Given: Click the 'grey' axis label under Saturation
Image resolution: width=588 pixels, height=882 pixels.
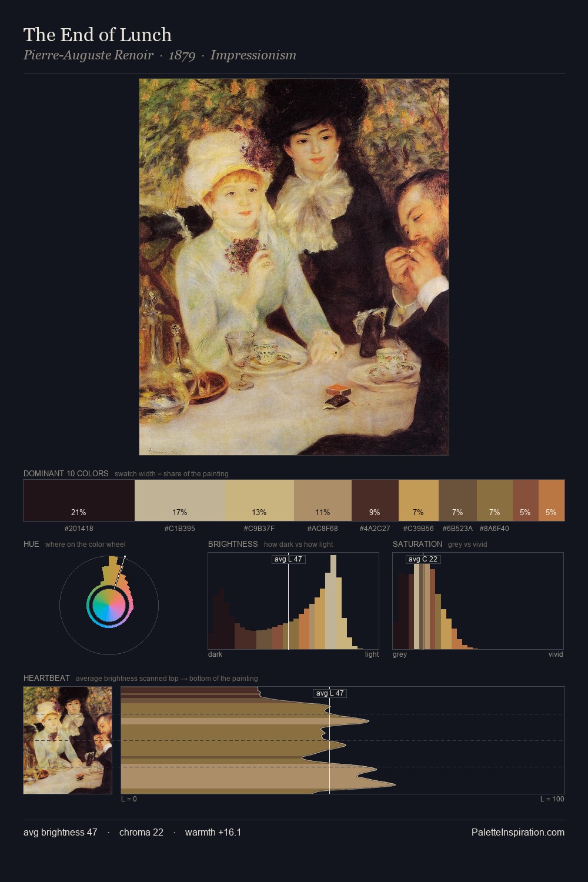Looking at the screenshot, I should click(400, 654).
